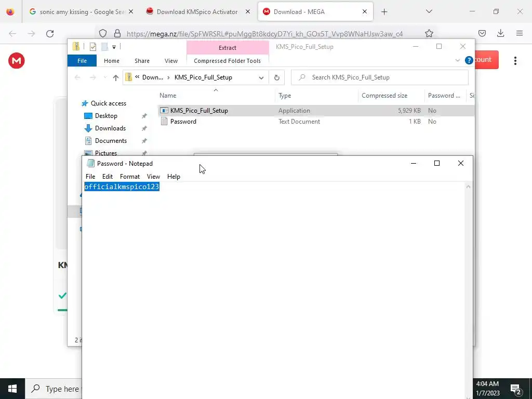
Task: Click the selected officialkmspico123 text
Action: [x=122, y=187]
